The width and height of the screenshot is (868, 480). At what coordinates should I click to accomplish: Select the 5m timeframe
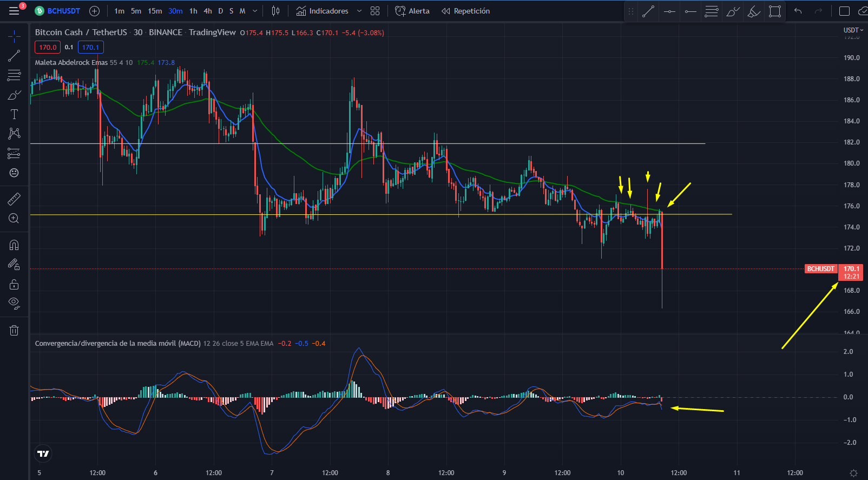pos(136,11)
